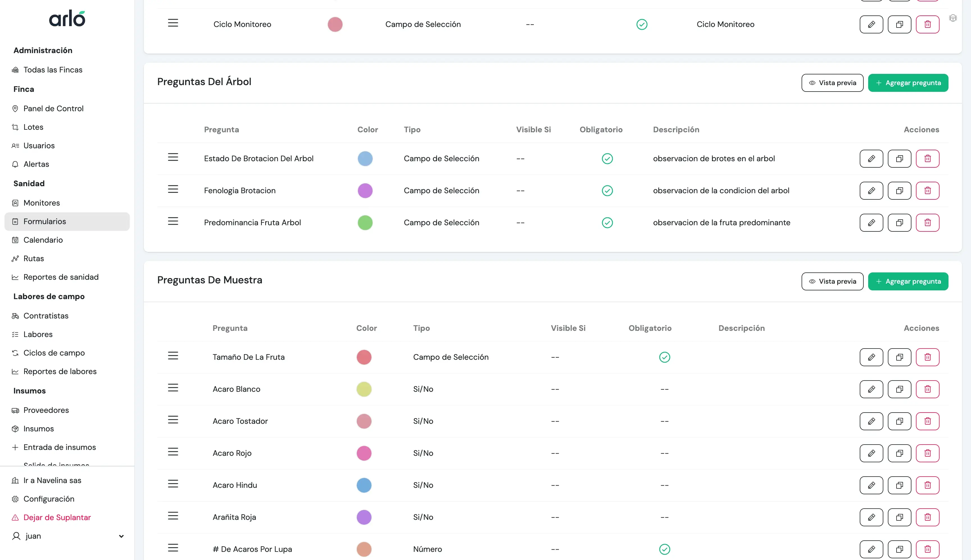Grab drag handle of Tamaño De La Fruta
Screen dimensions: 971x560
[173, 356]
